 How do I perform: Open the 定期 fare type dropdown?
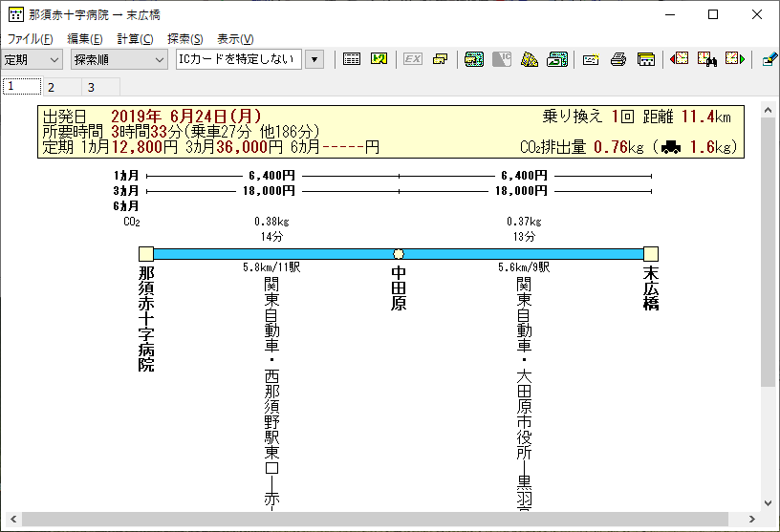(32, 59)
